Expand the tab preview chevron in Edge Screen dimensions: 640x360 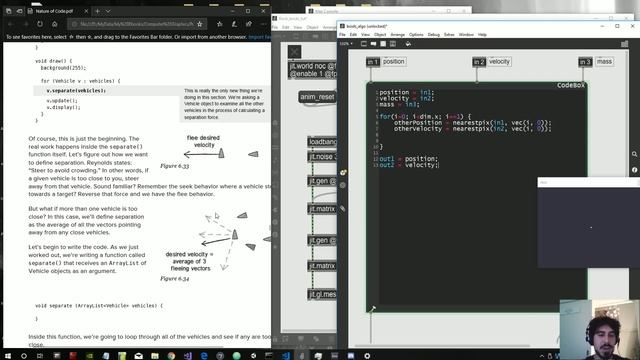pyautogui.click(x=108, y=11)
